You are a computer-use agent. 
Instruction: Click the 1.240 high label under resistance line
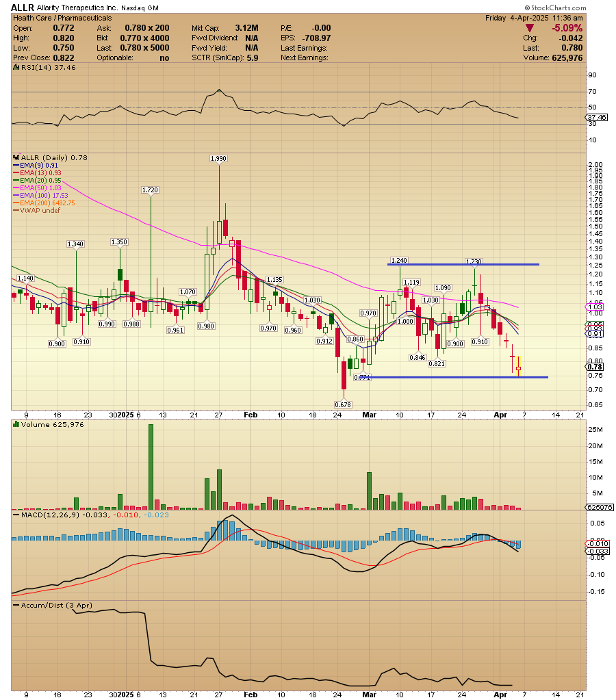tap(399, 260)
